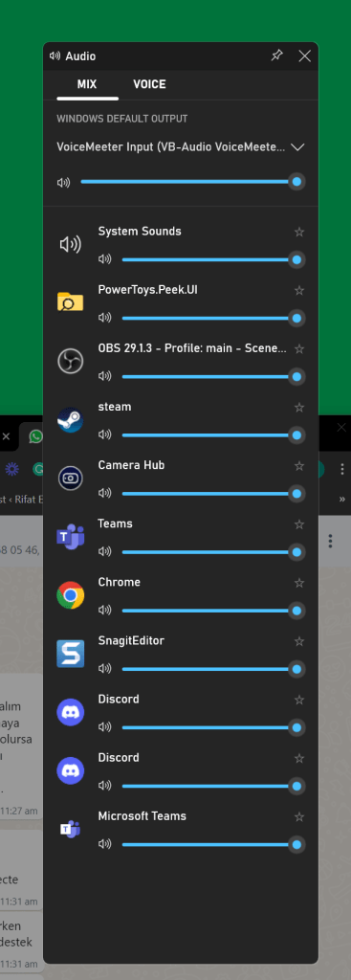Open Chrome's three-dot menu behind the widget
The width and height of the screenshot is (351, 980).
click(341, 469)
